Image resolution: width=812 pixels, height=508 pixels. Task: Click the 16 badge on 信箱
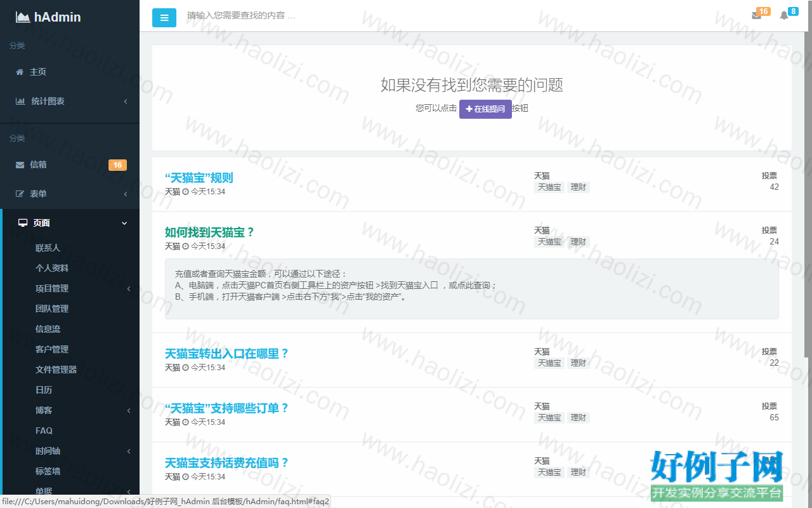pyautogui.click(x=117, y=165)
